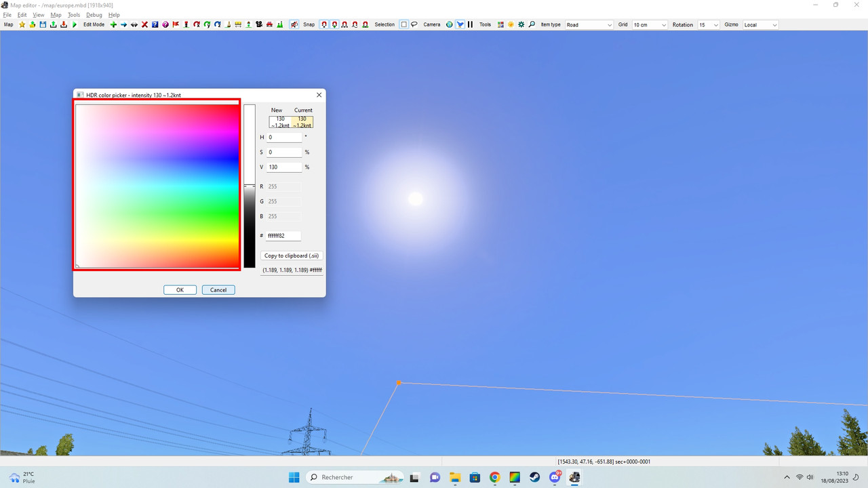Click the V value input field
Viewport: 868px width, 488px height.
(283, 167)
